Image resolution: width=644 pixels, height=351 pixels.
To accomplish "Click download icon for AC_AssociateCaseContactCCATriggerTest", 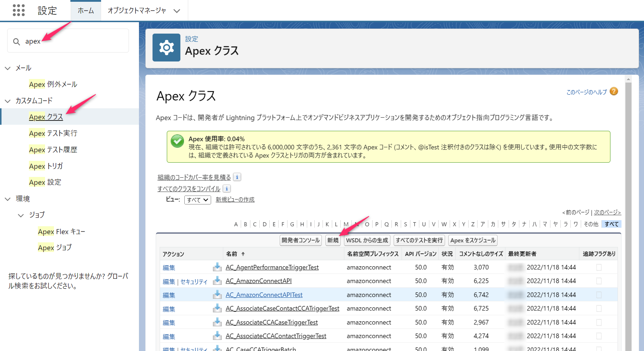I will click(x=217, y=308).
